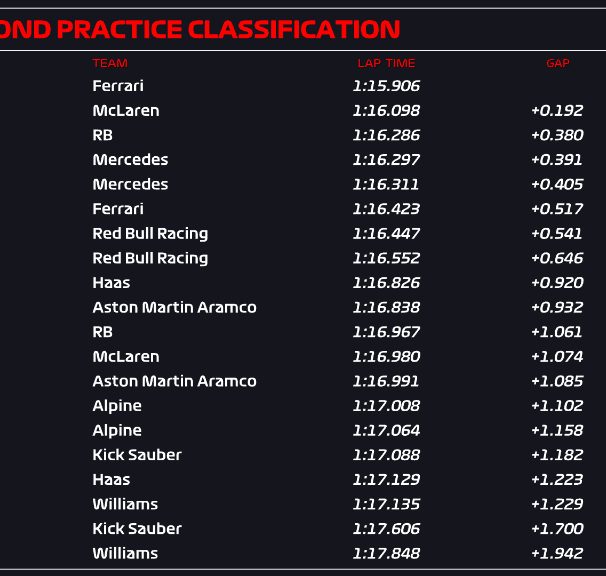Click the GAP column header

pos(557,63)
